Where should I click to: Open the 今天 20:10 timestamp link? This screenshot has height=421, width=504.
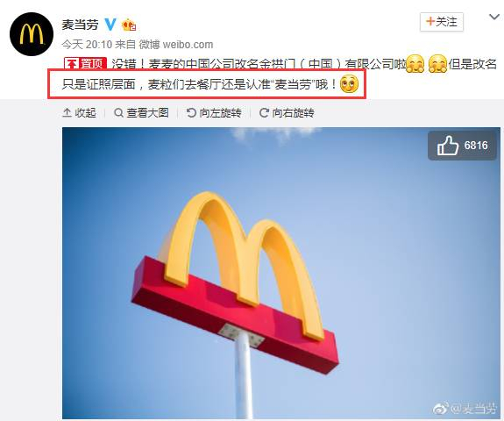tap(87, 45)
